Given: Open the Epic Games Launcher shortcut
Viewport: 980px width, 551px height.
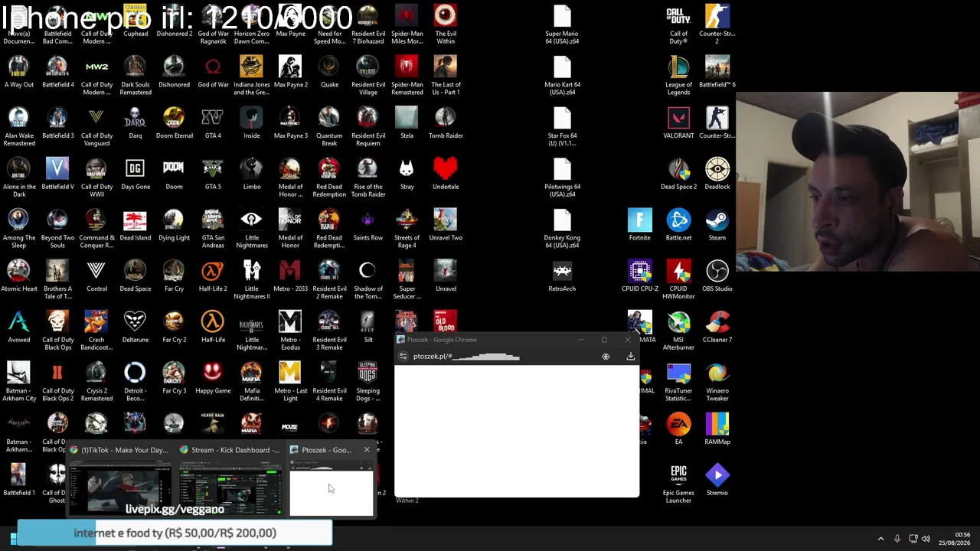Looking at the screenshot, I should 678,483.
